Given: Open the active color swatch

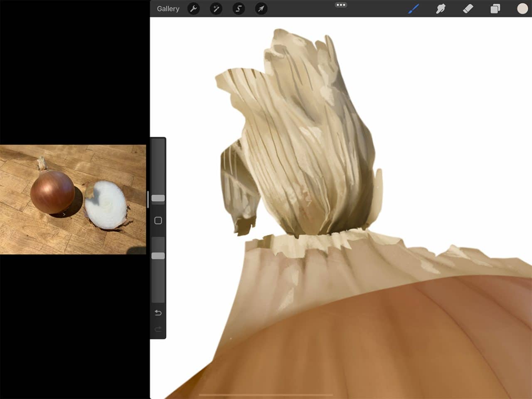Looking at the screenshot, I should [522, 8].
